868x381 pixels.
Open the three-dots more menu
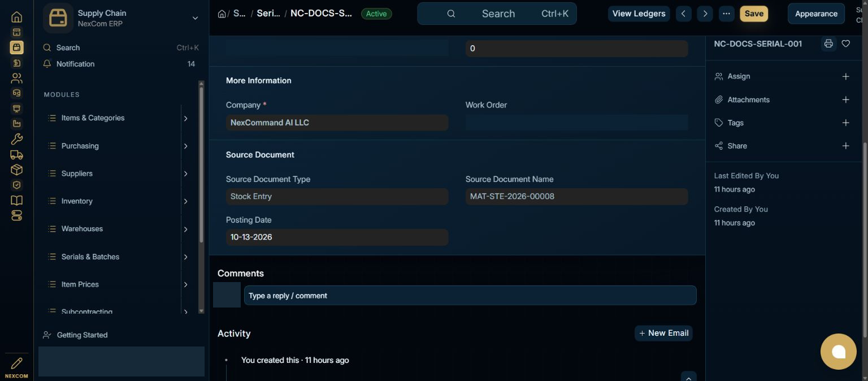point(726,14)
